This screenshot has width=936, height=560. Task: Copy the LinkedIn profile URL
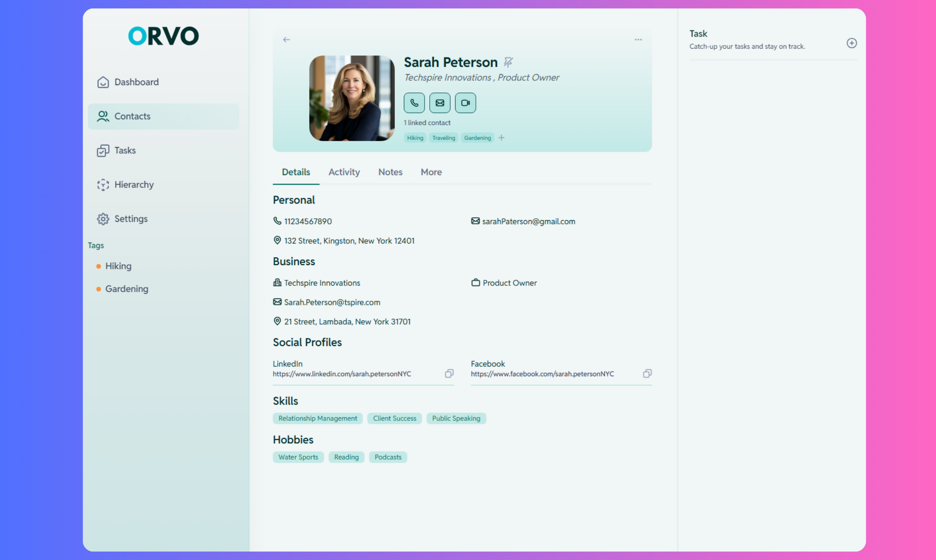[x=449, y=374]
